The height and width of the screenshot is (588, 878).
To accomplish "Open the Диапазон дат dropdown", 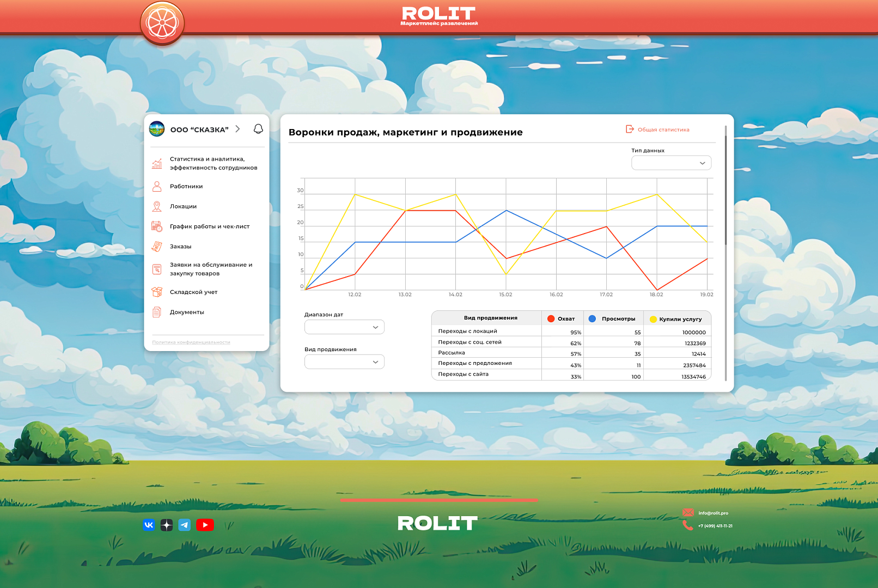I will [344, 327].
